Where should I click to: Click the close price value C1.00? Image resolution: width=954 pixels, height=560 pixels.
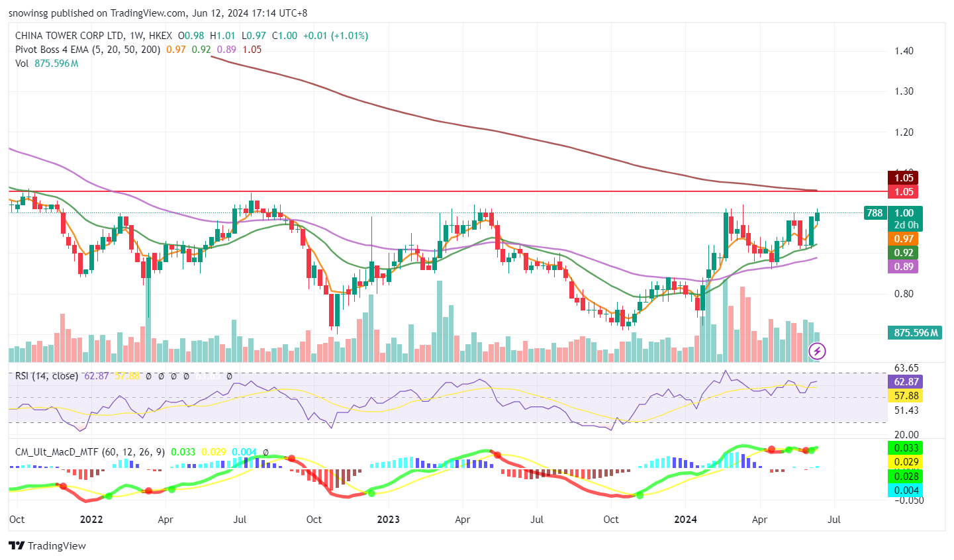point(285,36)
